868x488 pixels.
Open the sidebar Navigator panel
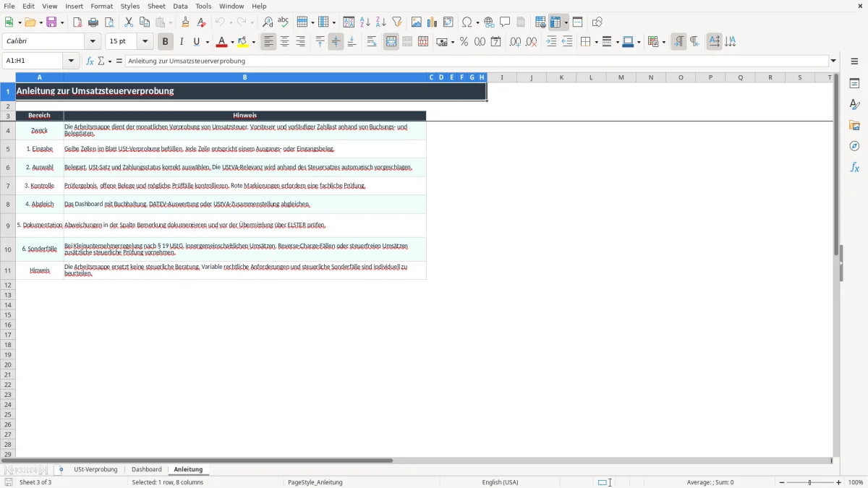854,146
